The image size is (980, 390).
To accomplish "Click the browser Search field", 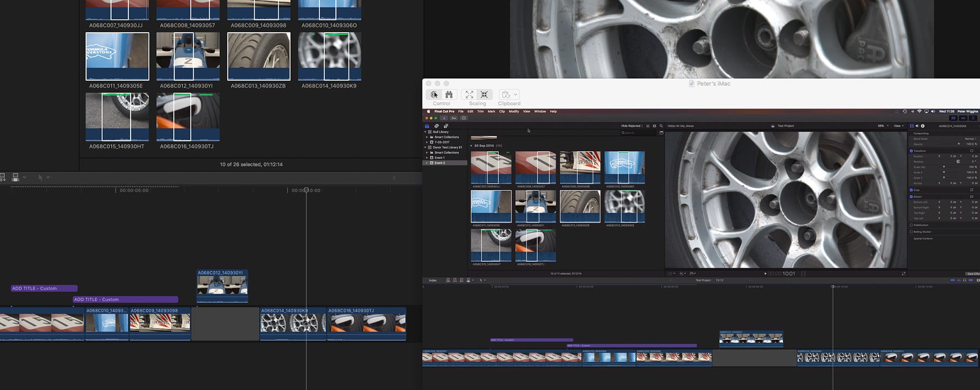I will click(638, 133).
